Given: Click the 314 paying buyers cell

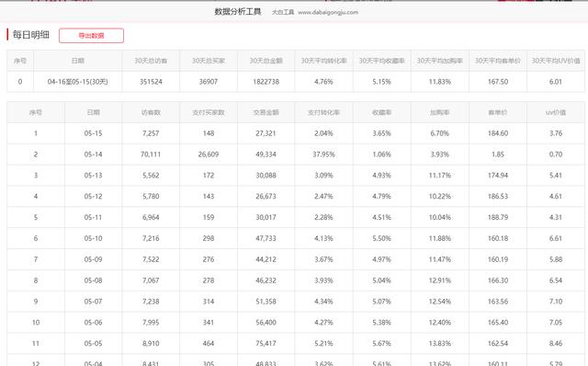Looking at the screenshot, I should pos(209,302).
